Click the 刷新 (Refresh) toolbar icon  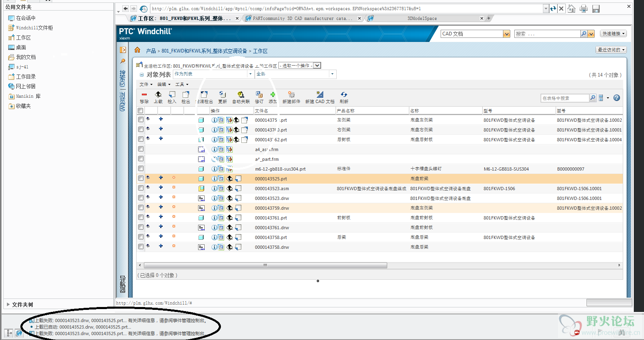(344, 94)
